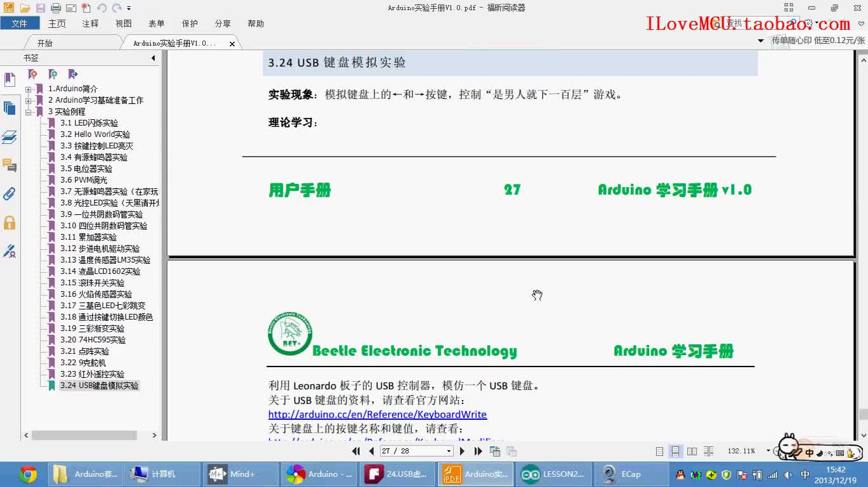Open the layers panel icon in the sidebar

(10, 137)
